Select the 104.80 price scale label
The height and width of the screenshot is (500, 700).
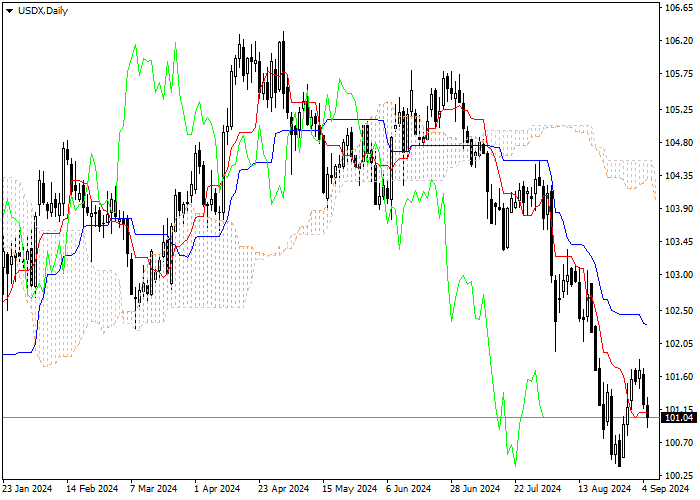point(679,143)
